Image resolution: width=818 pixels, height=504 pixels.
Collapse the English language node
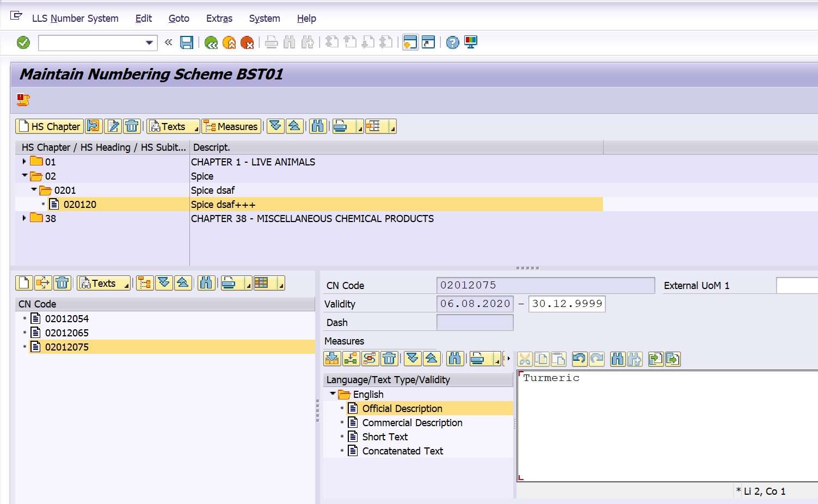333,394
